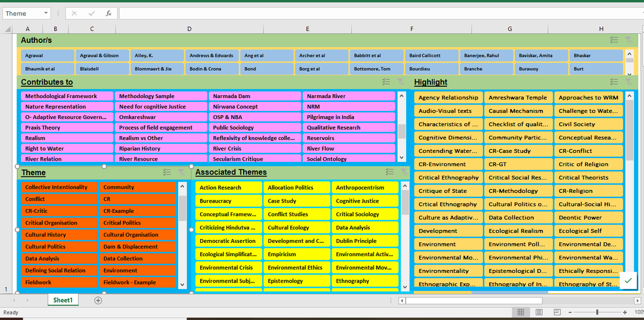The height and width of the screenshot is (320, 644).
Task: Toggle multi-select on Contributes to slicer
Action: [x=386, y=81]
